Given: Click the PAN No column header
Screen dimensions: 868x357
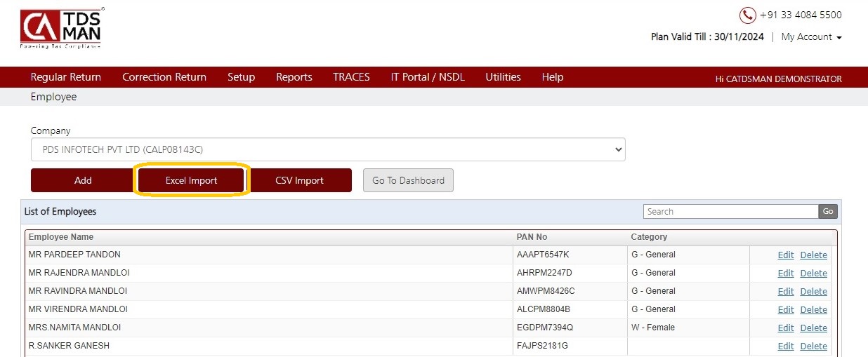Looking at the screenshot, I should pyautogui.click(x=532, y=237).
